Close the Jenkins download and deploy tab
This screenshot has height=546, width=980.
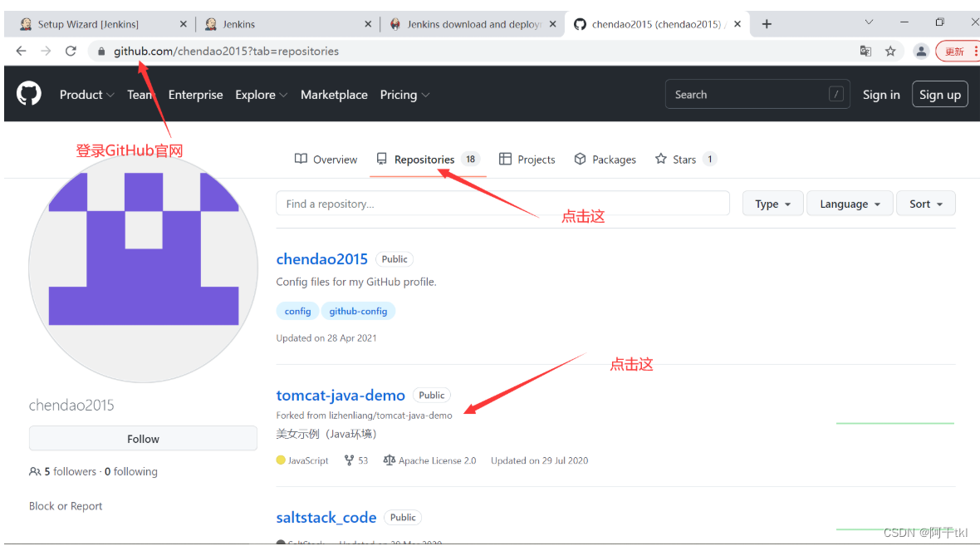[552, 24]
